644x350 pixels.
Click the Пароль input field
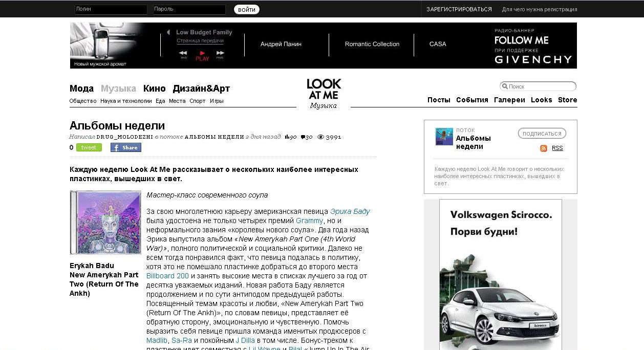[x=189, y=9]
